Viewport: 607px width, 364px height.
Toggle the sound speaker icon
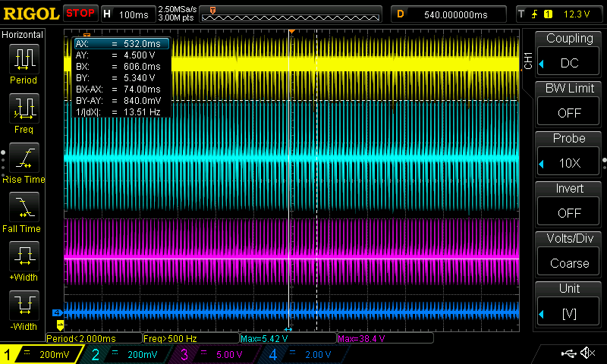(587, 353)
